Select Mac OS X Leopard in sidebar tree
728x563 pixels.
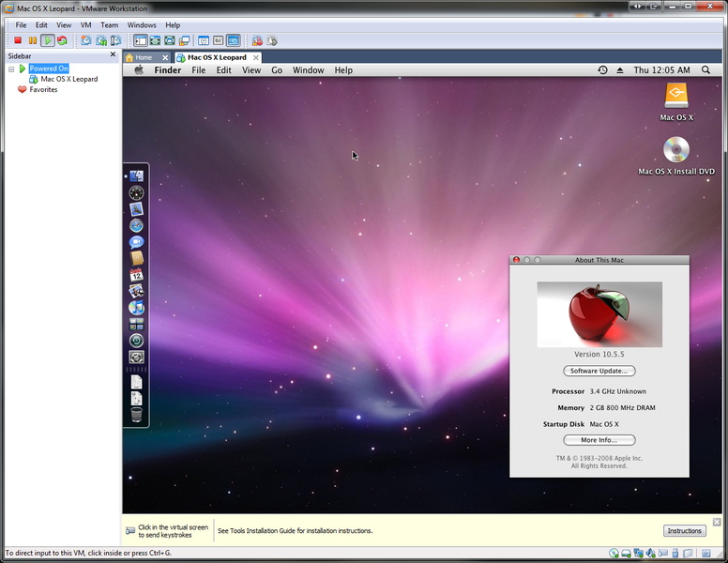(x=69, y=79)
